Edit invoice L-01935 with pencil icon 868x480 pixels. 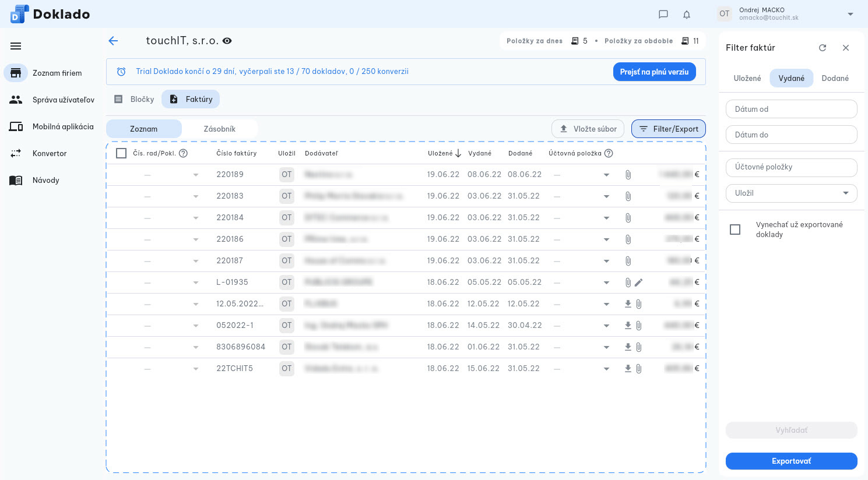click(x=639, y=283)
